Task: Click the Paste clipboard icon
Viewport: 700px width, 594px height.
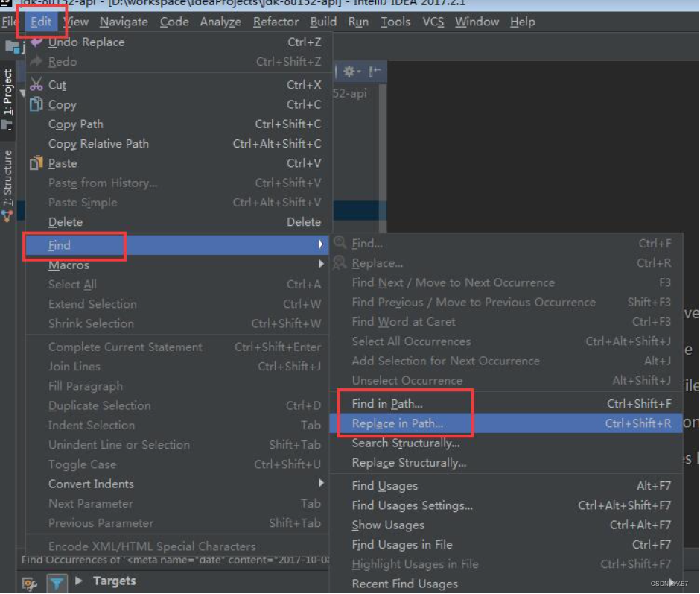Action: (36, 163)
